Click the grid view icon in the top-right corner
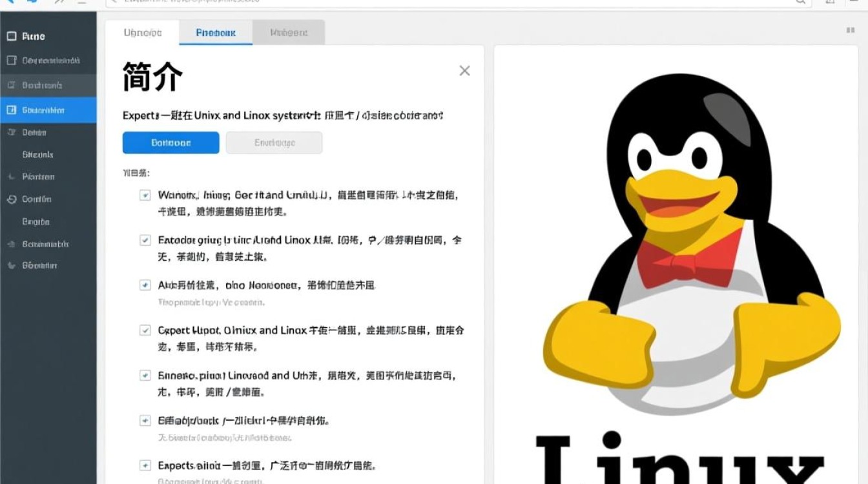 pyautogui.click(x=849, y=30)
